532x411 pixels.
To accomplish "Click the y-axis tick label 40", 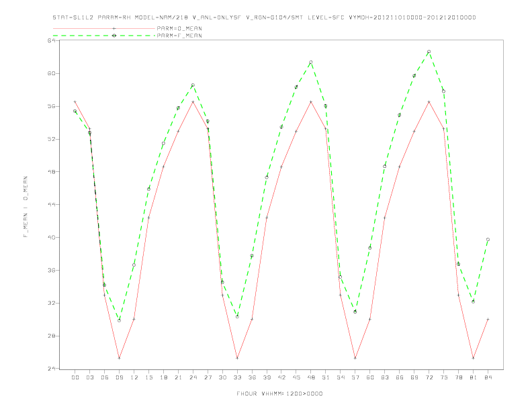I will (52, 237).
